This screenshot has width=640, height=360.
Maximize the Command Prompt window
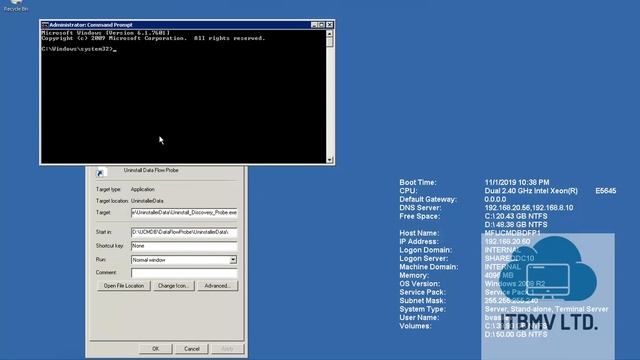[321, 25]
